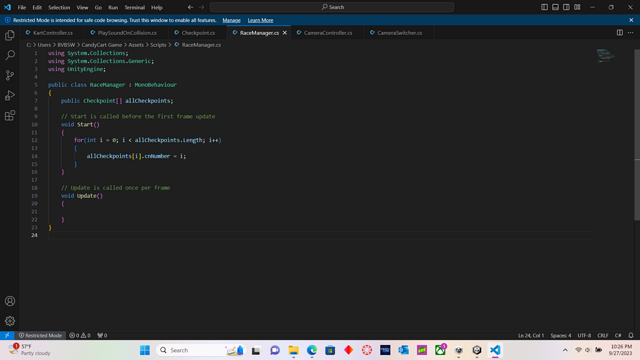Open the Extensions view
This screenshot has height=360, width=640.
(x=10, y=116)
